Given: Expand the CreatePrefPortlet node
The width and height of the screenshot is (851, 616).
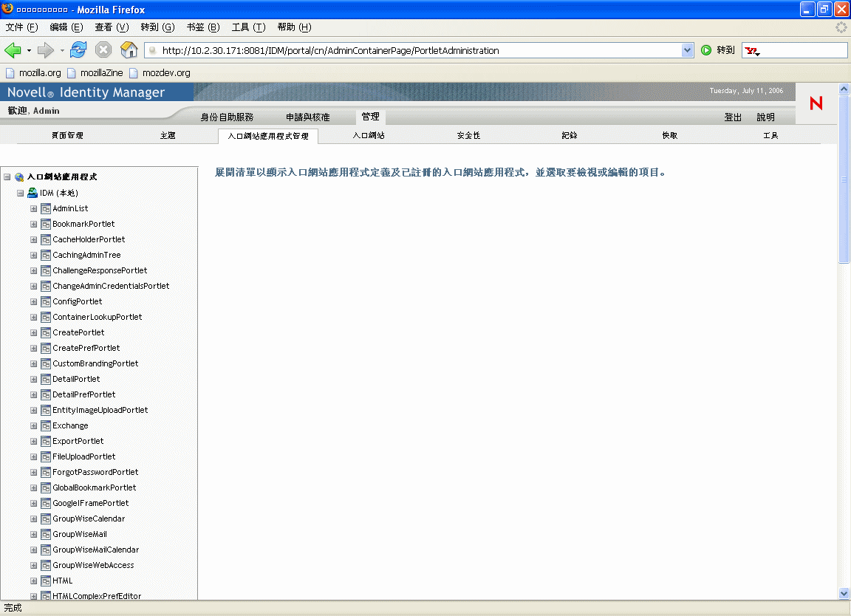Looking at the screenshot, I should coord(34,348).
